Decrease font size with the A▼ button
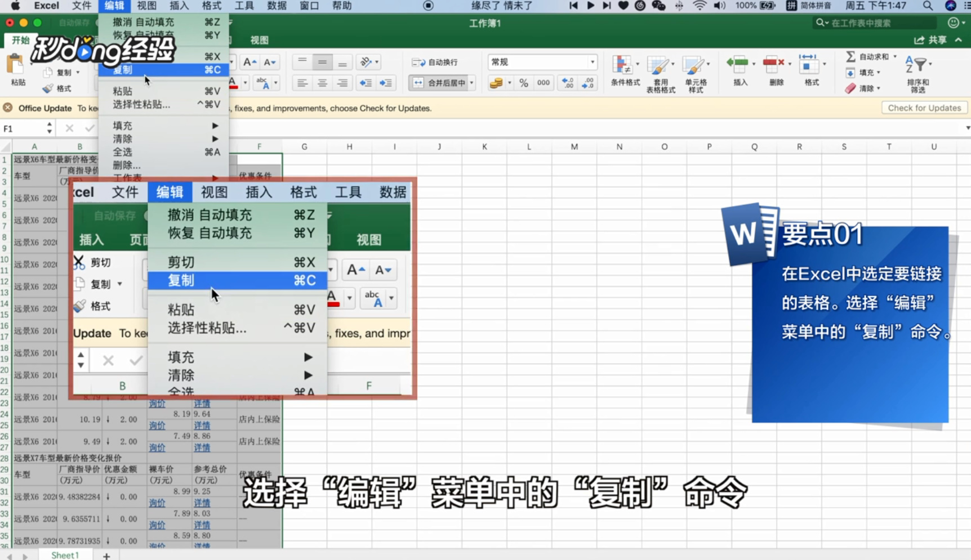971x560 pixels. [270, 62]
